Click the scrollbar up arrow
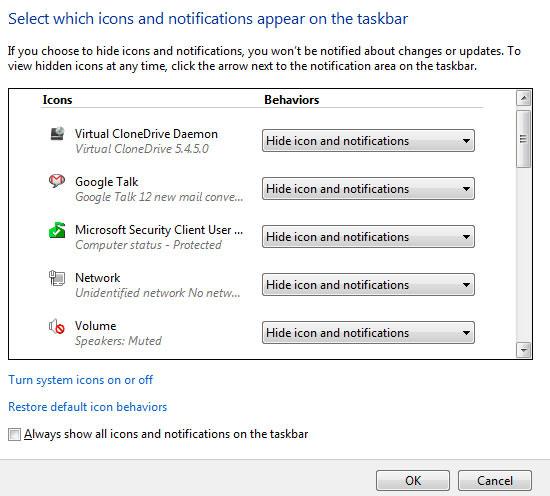Viewport: 550px width, 496px height. pyautogui.click(x=523, y=98)
